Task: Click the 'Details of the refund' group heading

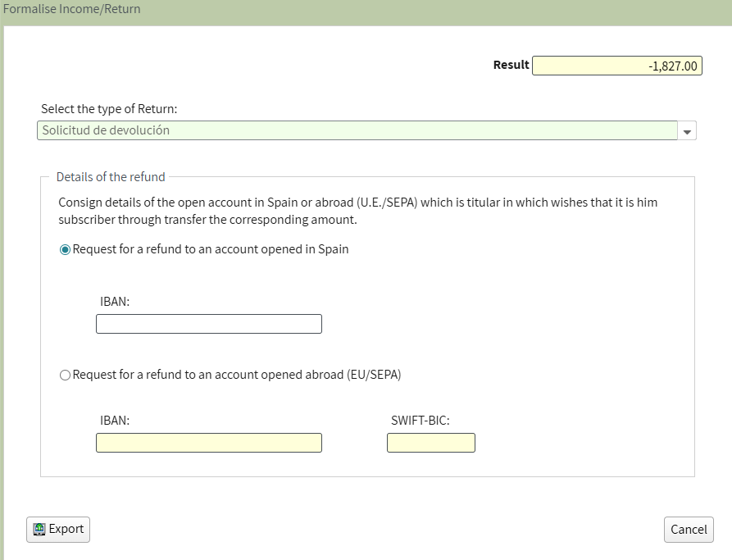Action: [x=111, y=177]
